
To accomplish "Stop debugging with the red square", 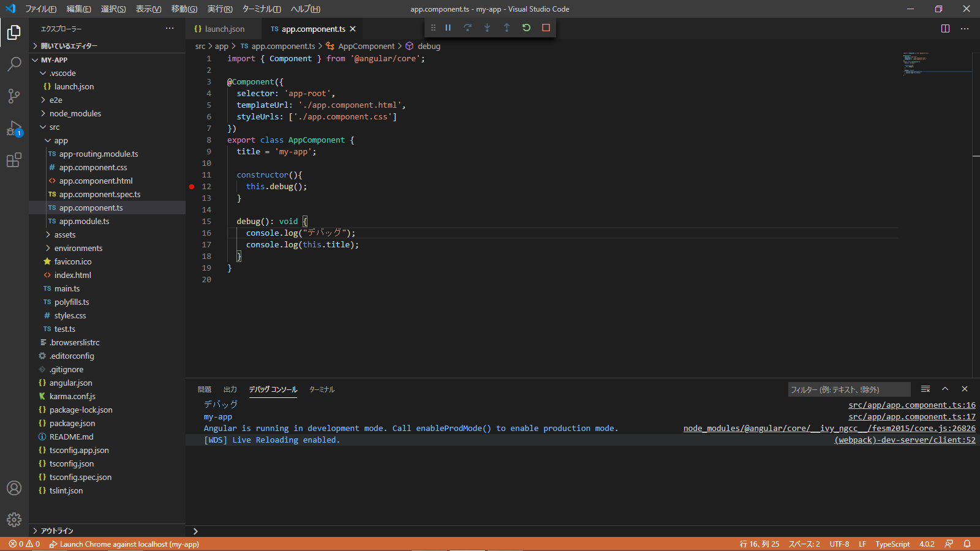I will pyautogui.click(x=546, y=28).
